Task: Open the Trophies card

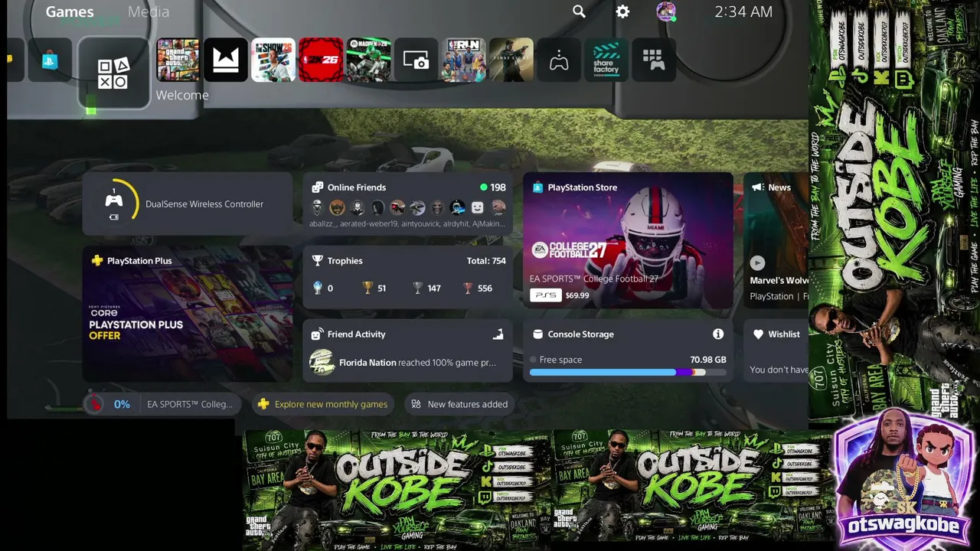Action: click(408, 278)
